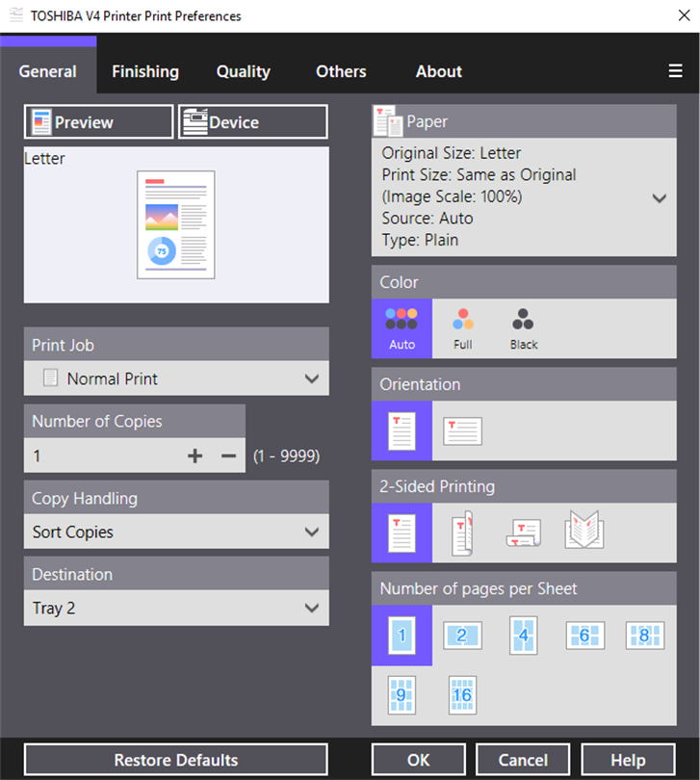Viewport: 700px width, 780px height.
Task: Set 6 pages per sheet
Action: (x=585, y=636)
